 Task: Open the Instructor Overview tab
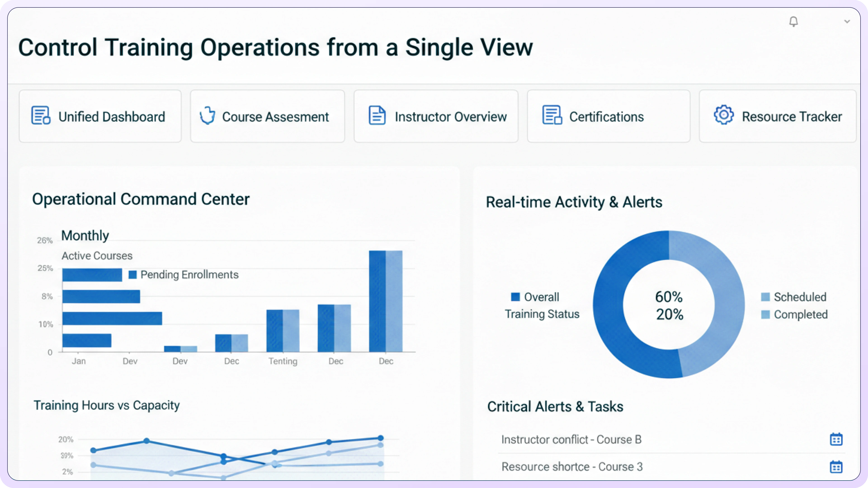(451, 117)
